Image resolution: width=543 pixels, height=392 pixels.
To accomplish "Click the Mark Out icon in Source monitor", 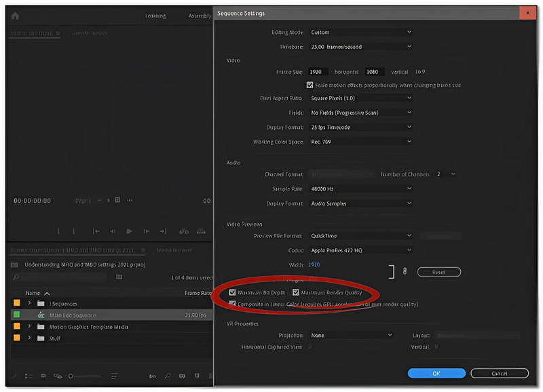I will 73,231.
